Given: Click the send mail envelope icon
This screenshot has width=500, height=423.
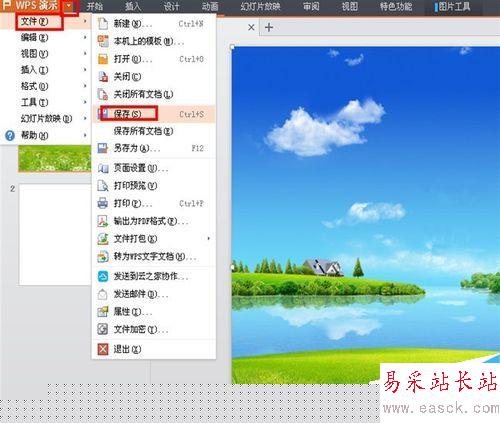Looking at the screenshot, I should tap(103, 294).
